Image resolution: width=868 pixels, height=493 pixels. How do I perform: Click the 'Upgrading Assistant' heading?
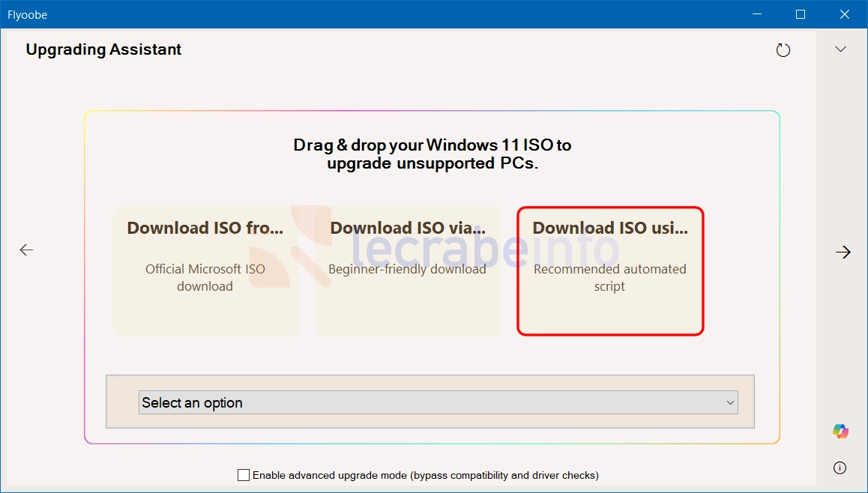click(x=103, y=49)
